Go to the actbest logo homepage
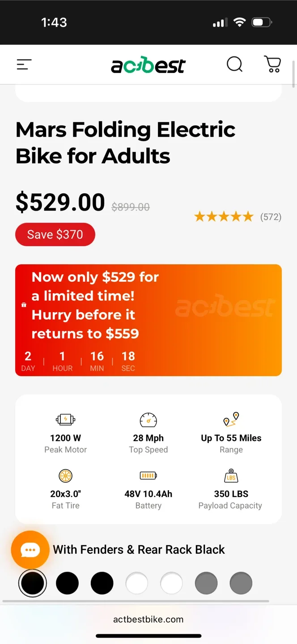297x644 pixels. [148, 65]
